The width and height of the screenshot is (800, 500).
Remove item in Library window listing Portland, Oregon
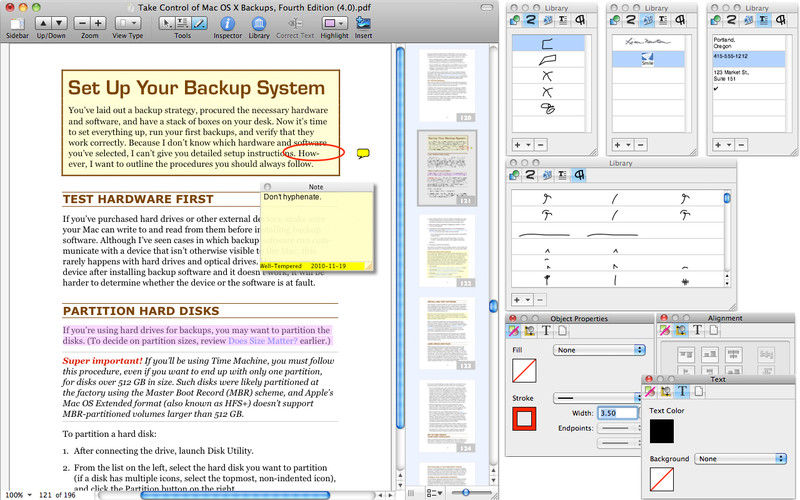coord(741,145)
